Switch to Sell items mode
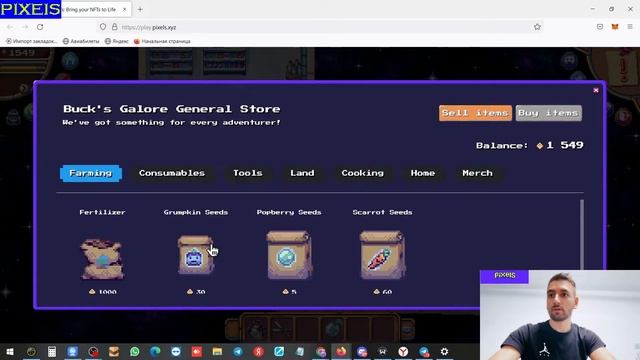 pyautogui.click(x=475, y=113)
